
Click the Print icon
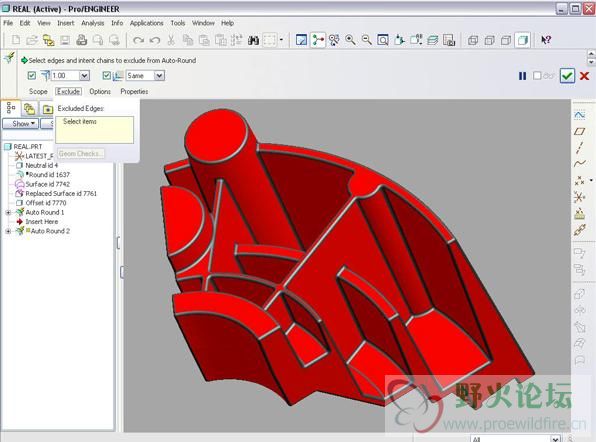click(x=81, y=40)
